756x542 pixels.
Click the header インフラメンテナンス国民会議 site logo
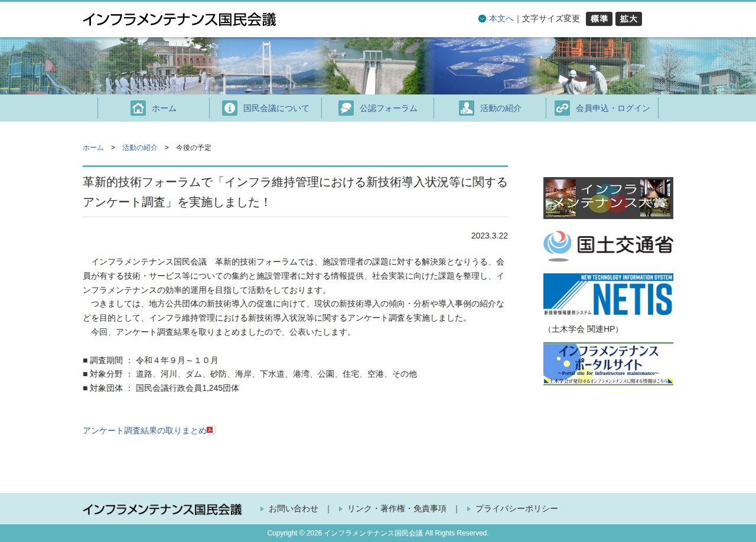(x=179, y=19)
